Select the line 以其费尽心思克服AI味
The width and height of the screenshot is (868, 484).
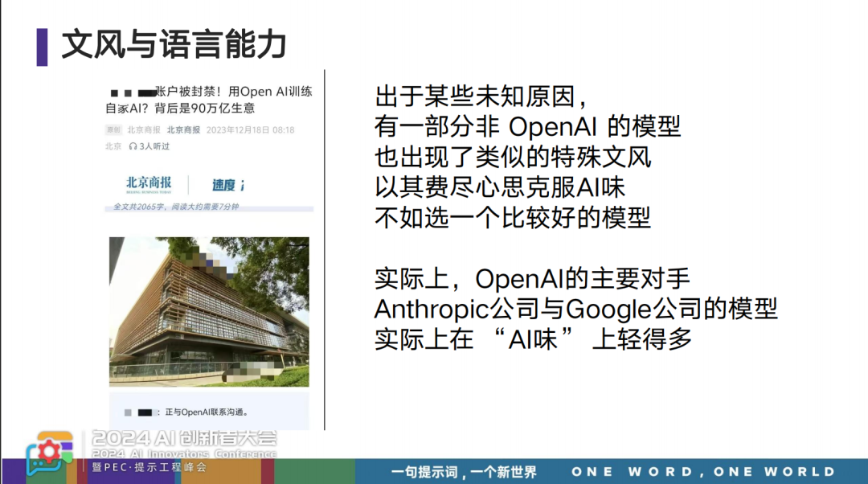click(x=500, y=187)
